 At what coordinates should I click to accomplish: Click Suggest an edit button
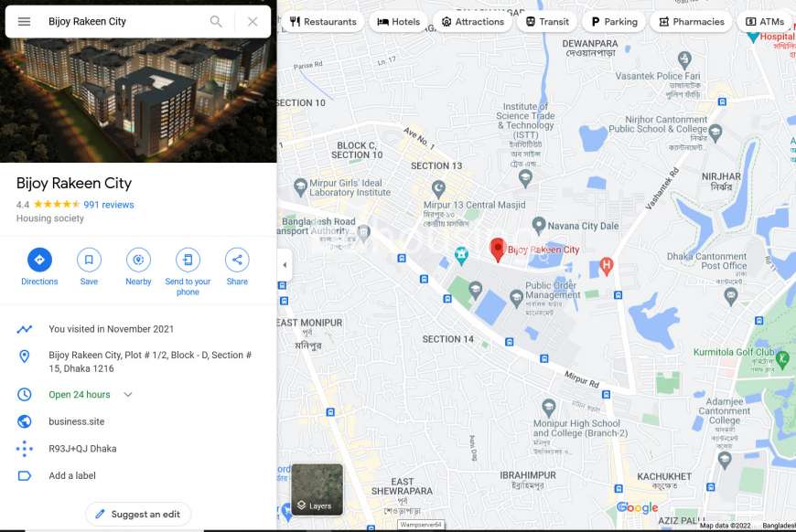pos(138,515)
